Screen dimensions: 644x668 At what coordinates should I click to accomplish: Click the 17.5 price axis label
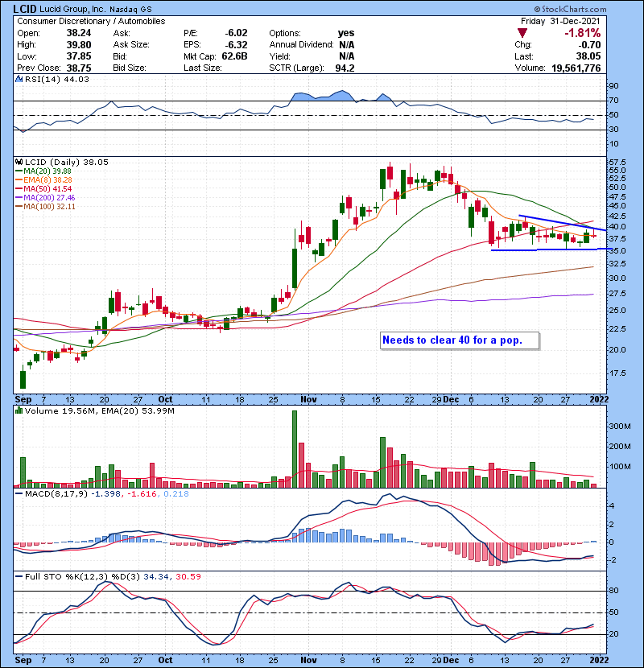[617, 373]
